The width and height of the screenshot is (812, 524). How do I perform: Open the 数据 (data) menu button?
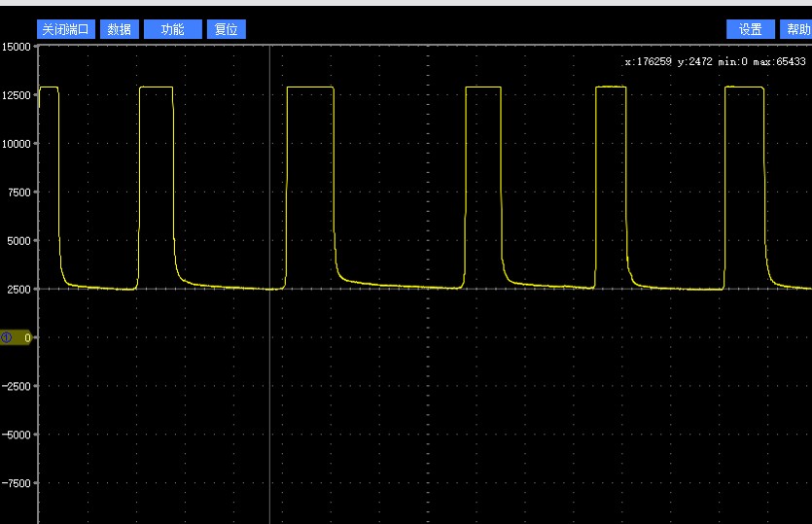click(119, 29)
